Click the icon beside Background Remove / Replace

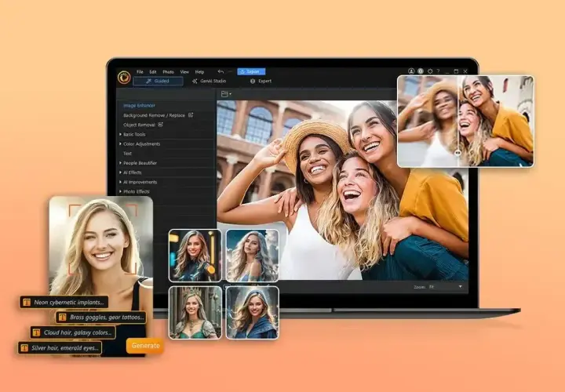pyautogui.click(x=191, y=115)
